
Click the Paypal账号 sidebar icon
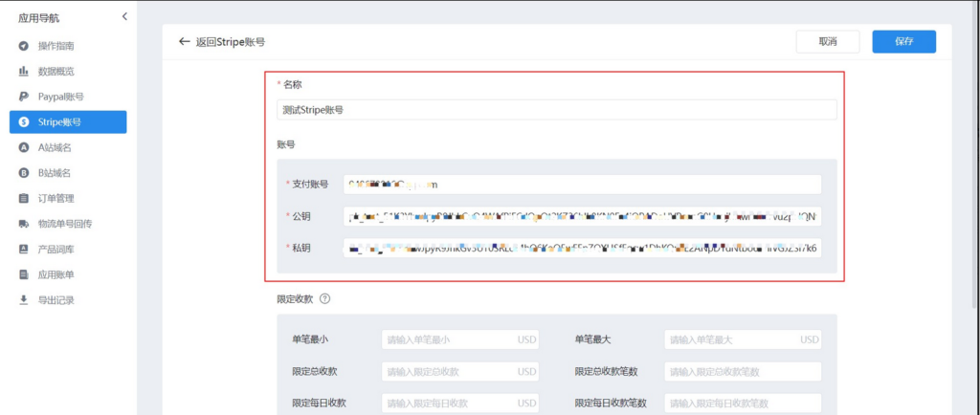click(23, 97)
